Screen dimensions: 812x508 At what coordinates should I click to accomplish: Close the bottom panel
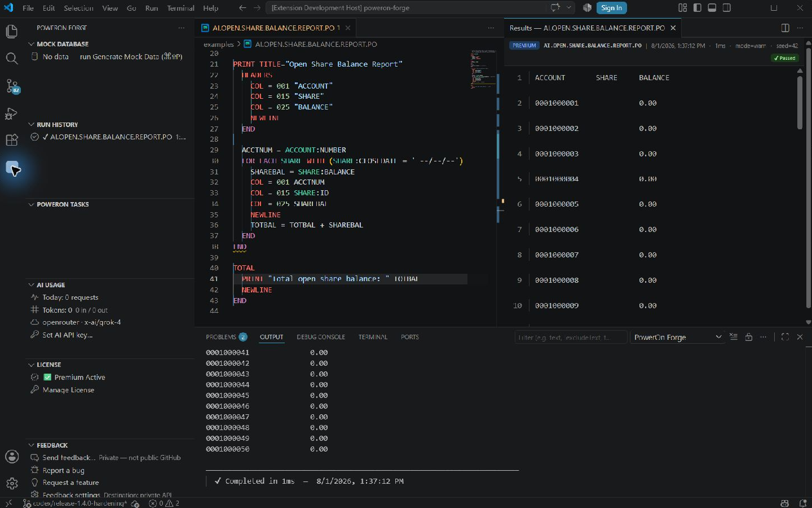[x=800, y=337]
